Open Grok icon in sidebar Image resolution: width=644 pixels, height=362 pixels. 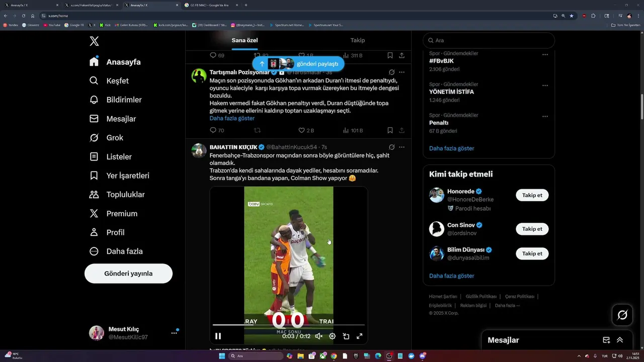coord(94,138)
